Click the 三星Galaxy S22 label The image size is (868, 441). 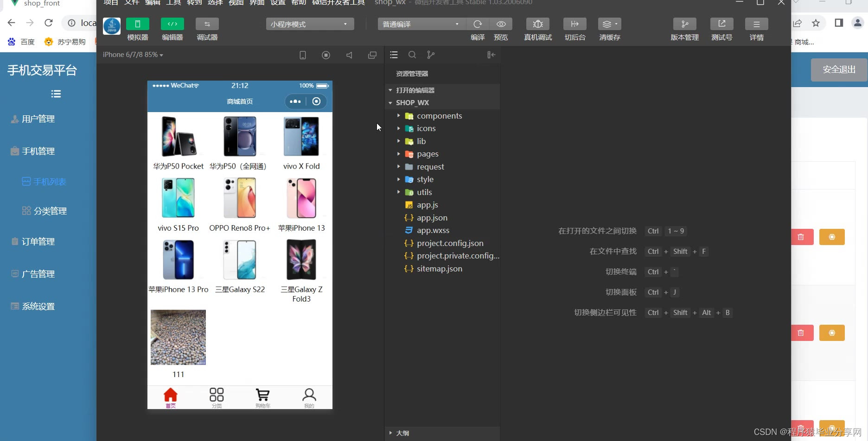[x=240, y=290]
